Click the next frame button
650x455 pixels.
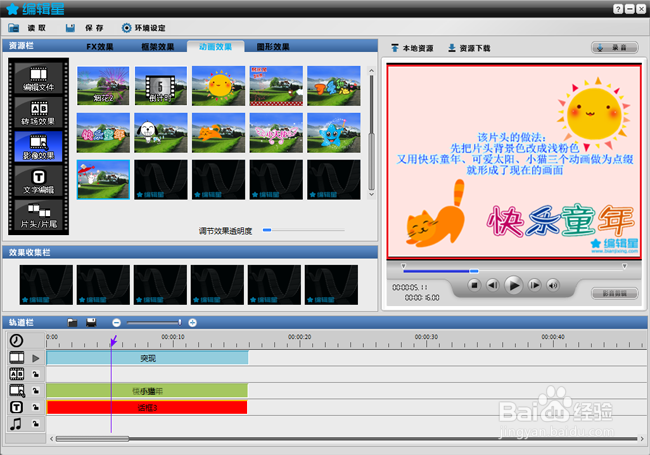[535, 285]
